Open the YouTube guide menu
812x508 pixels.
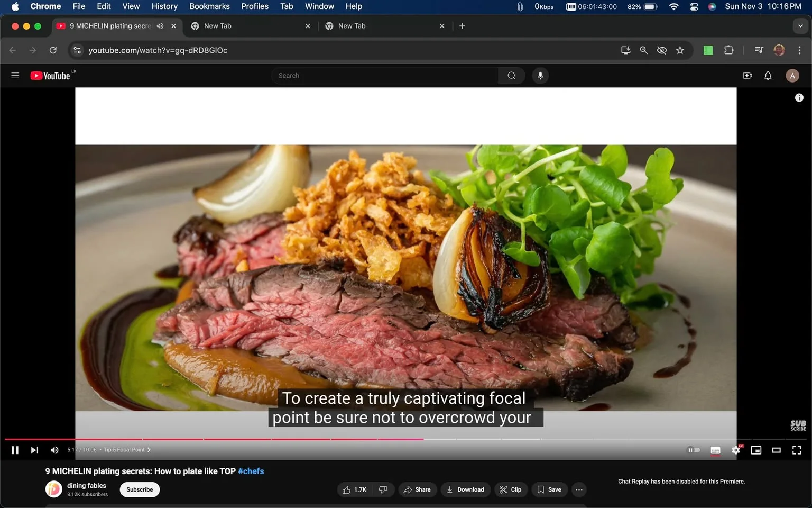click(x=15, y=76)
